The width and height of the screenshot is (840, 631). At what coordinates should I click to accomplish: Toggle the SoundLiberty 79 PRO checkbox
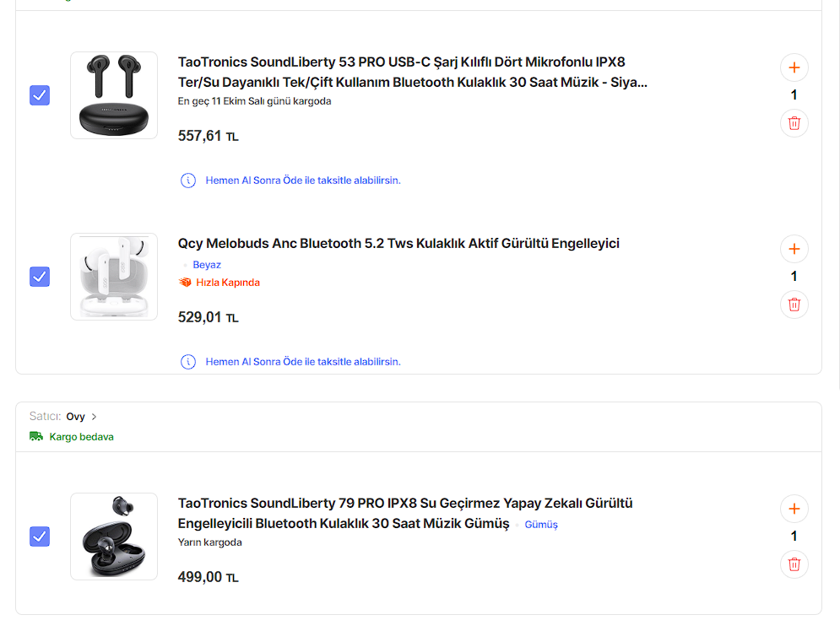pyautogui.click(x=40, y=537)
